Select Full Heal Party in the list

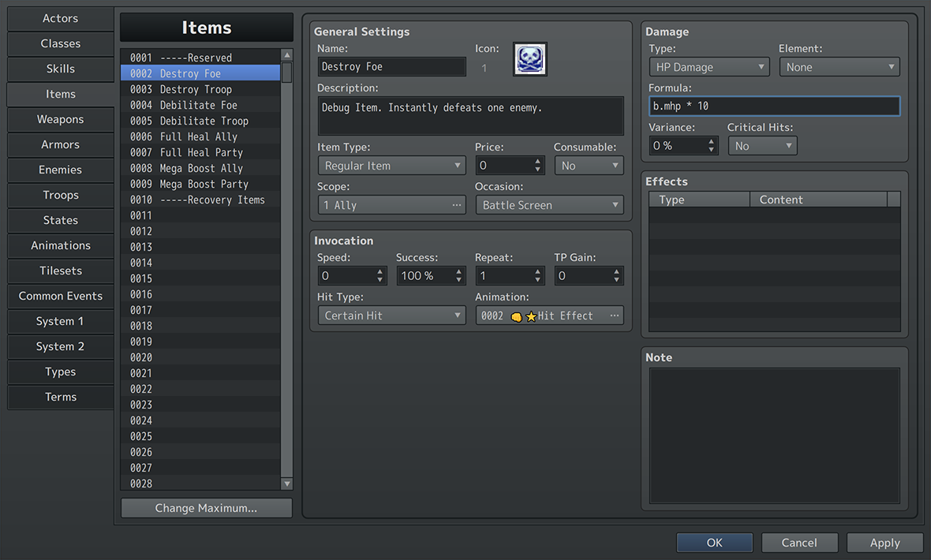(201, 152)
